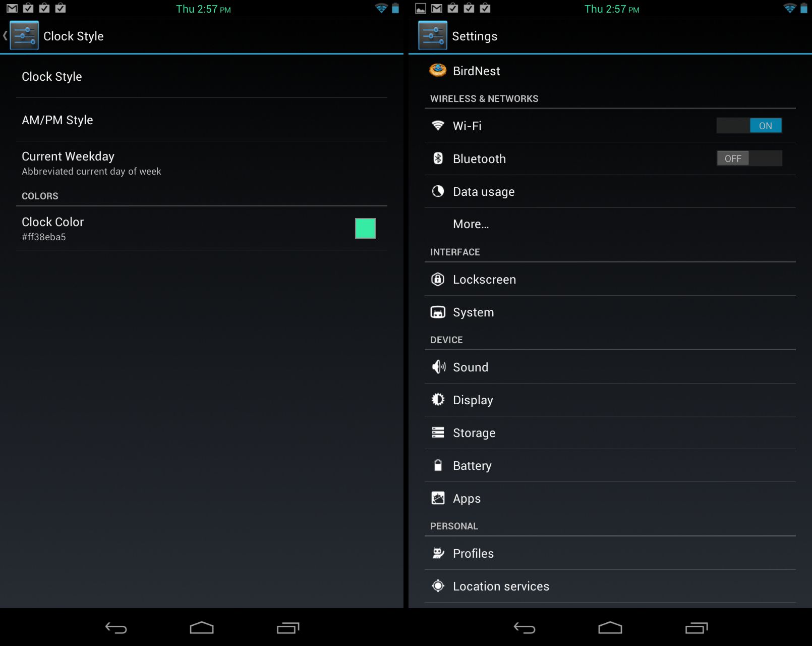
Task: Turn on the Bluetooth switch
Action: (x=749, y=158)
